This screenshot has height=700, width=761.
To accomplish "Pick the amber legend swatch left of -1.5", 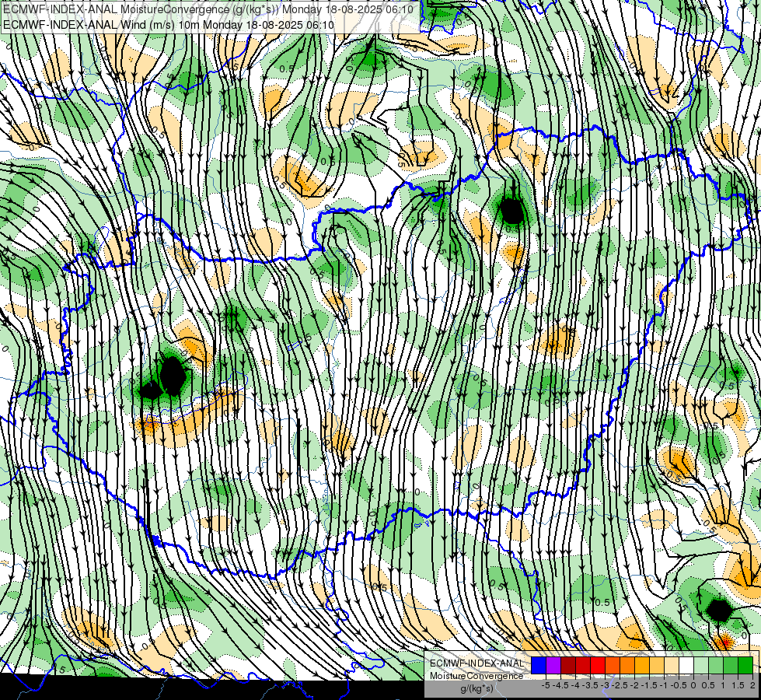I will tap(642, 666).
